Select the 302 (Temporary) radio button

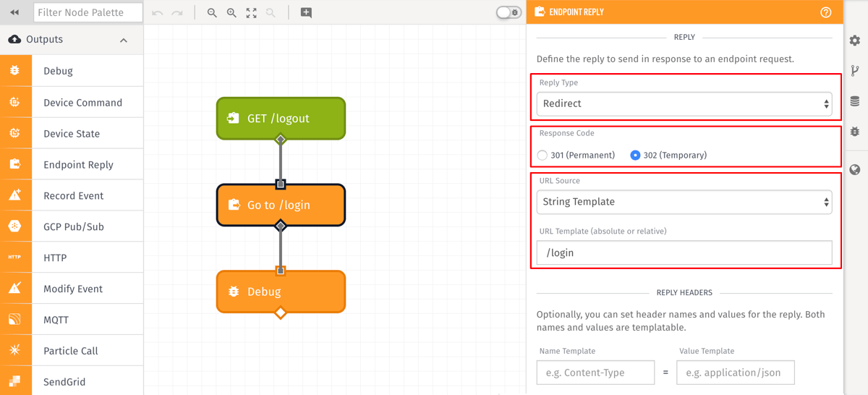click(635, 155)
